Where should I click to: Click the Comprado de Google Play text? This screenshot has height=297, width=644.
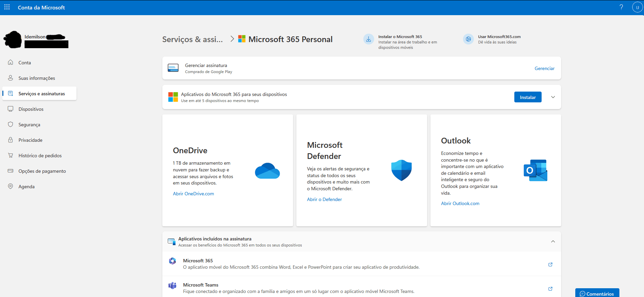pos(208,72)
